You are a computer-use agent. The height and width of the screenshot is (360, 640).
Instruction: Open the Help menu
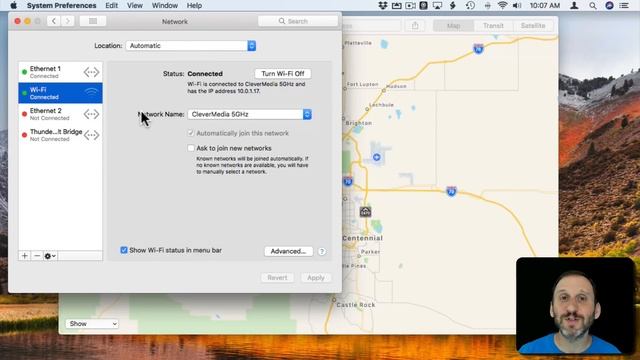click(194, 5)
